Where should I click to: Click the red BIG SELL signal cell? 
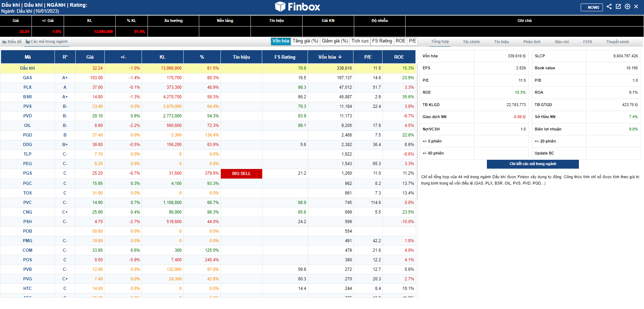tap(241, 174)
